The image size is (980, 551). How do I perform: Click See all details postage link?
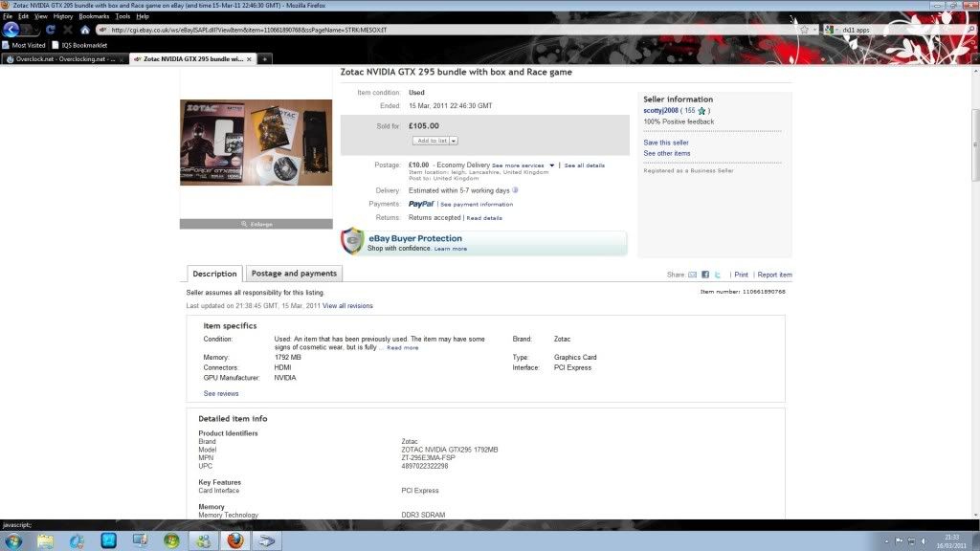click(x=585, y=165)
